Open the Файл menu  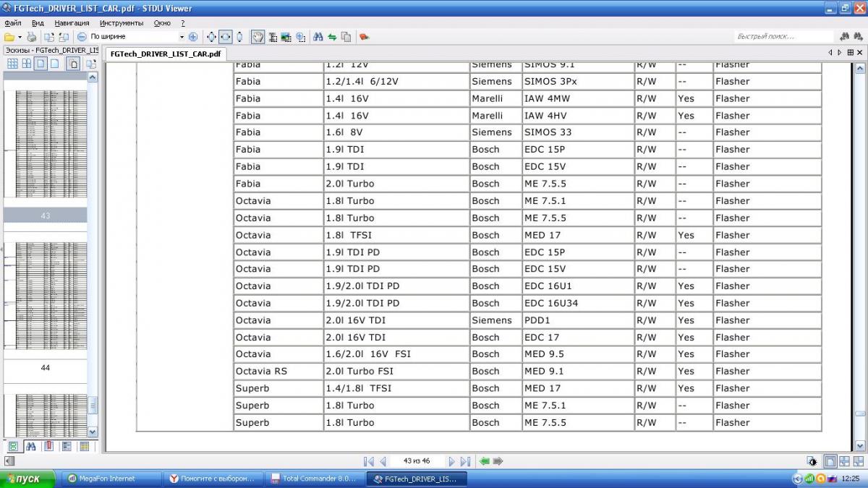click(12, 22)
